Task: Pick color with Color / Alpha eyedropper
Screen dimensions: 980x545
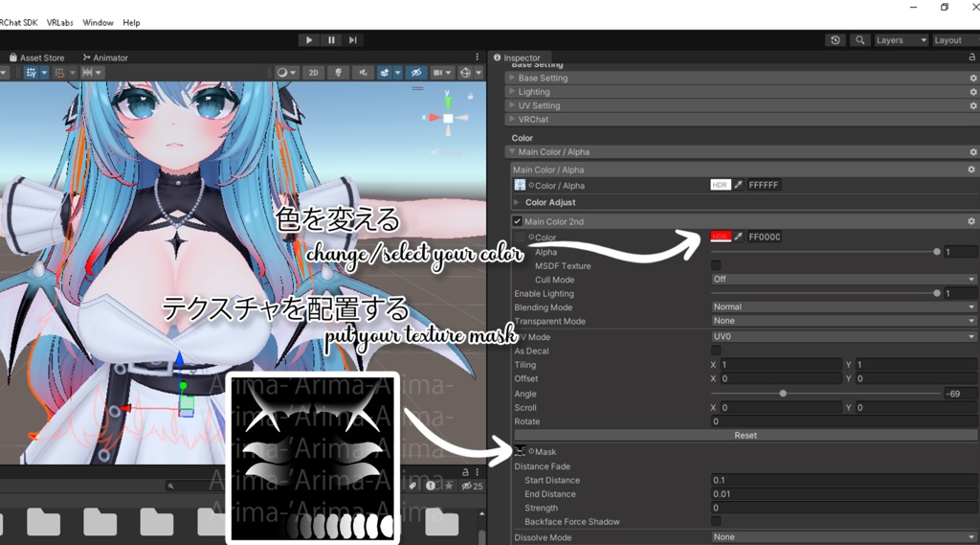Action: [x=738, y=185]
